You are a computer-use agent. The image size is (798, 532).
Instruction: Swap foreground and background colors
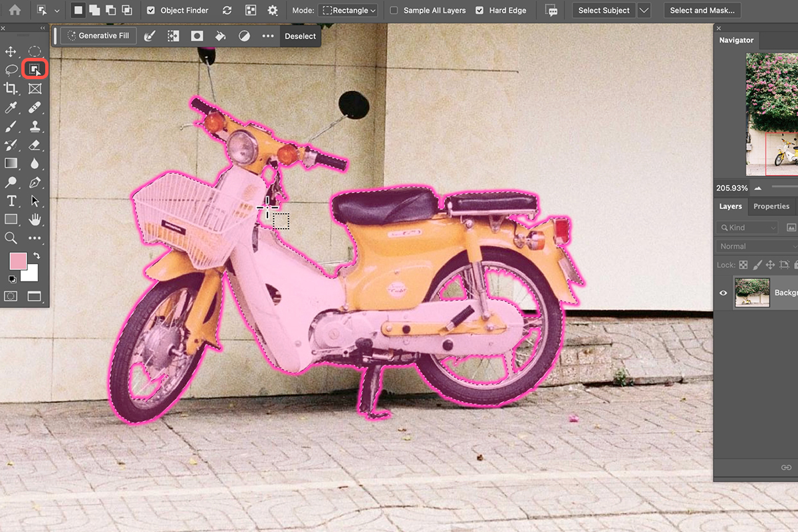coord(37,255)
